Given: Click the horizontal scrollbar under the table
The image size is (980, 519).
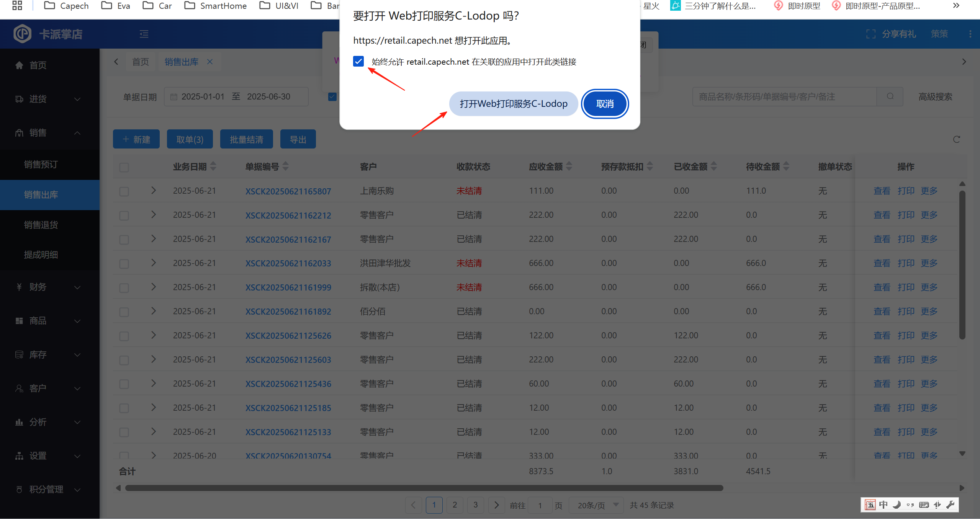Looking at the screenshot, I should coord(424,488).
